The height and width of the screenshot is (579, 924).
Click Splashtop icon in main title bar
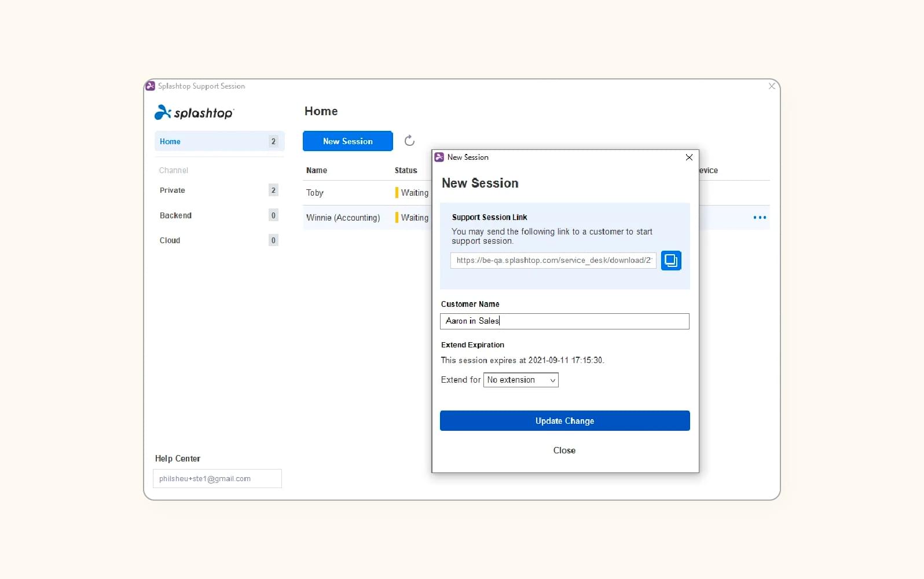(x=151, y=86)
